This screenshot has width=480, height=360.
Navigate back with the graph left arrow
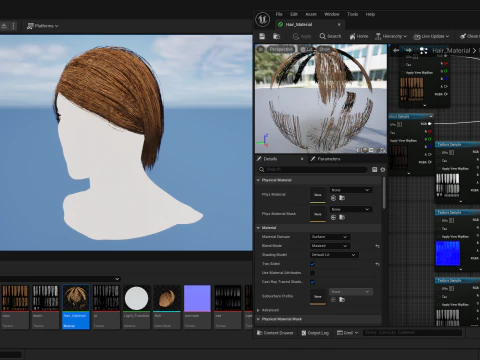(x=396, y=50)
